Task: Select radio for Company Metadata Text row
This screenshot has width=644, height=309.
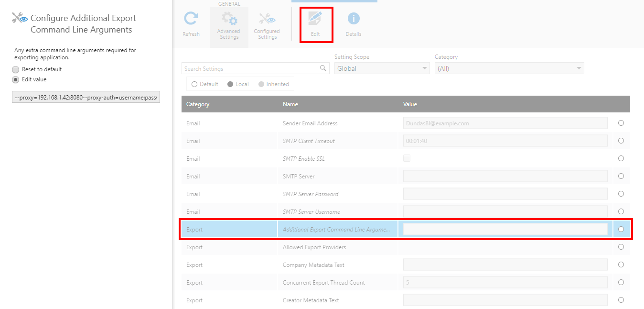Action: (621, 265)
